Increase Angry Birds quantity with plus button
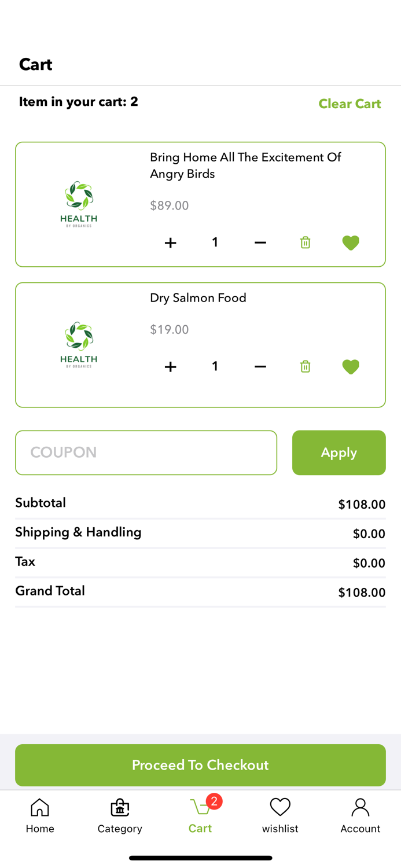This screenshot has height=868, width=401. coord(170,242)
